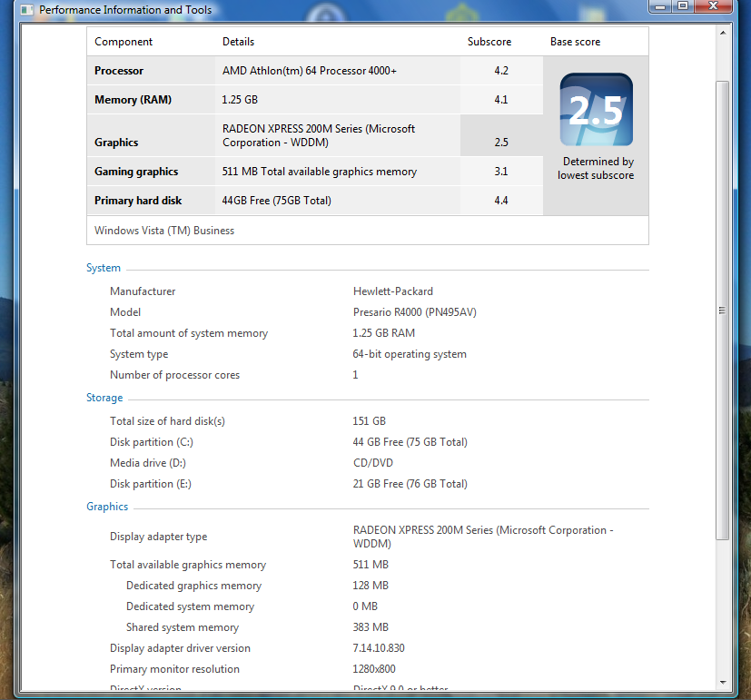
Task: Click the vertical scrollbar thumb
Action: pos(722,311)
